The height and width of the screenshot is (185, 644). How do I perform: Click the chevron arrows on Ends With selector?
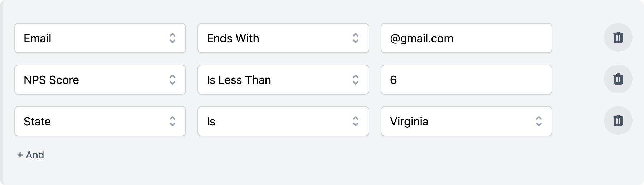(x=356, y=38)
